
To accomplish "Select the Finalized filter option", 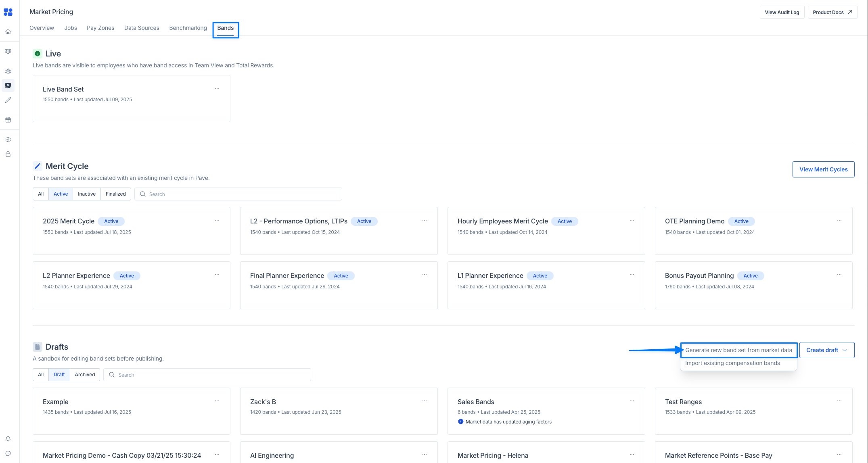I will pos(115,194).
